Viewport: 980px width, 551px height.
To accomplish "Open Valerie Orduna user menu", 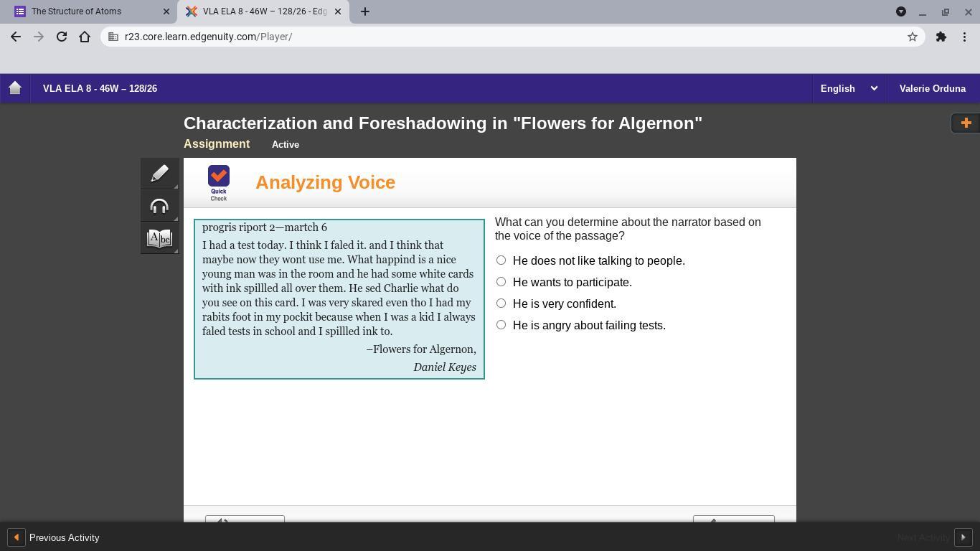I will click(x=932, y=88).
